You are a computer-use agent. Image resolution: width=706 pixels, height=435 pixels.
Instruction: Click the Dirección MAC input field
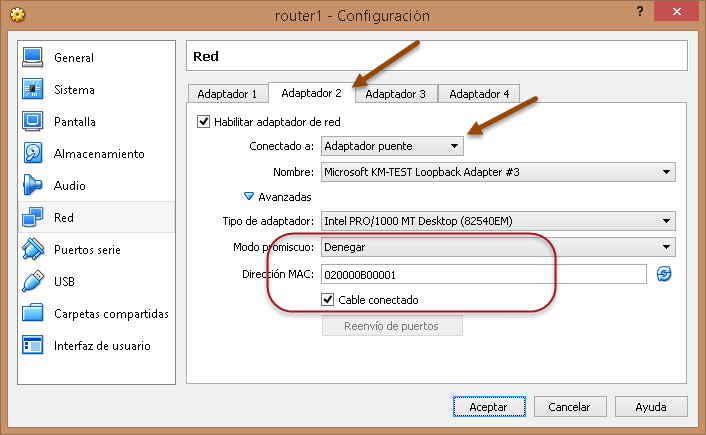[483, 274]
